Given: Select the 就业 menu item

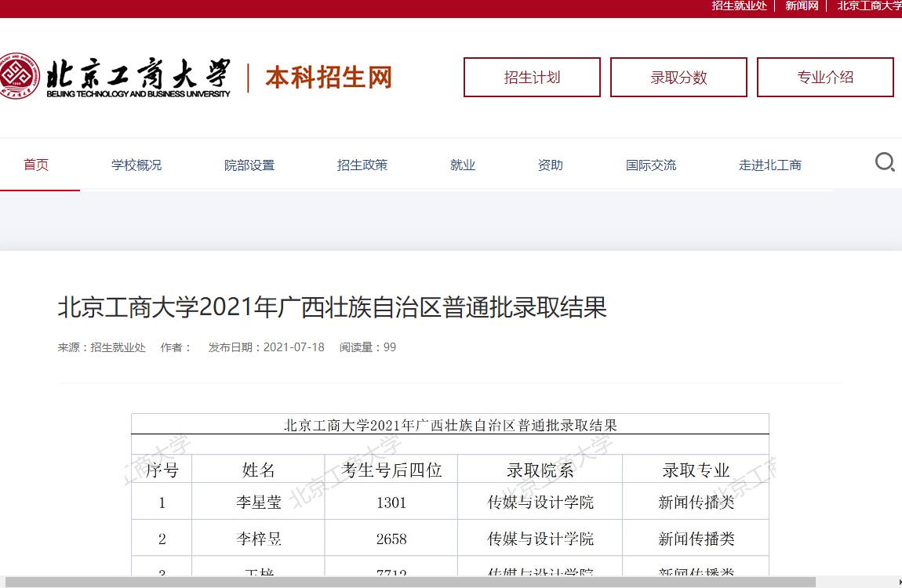Looking at the screenshot, I should coord(463,165).
